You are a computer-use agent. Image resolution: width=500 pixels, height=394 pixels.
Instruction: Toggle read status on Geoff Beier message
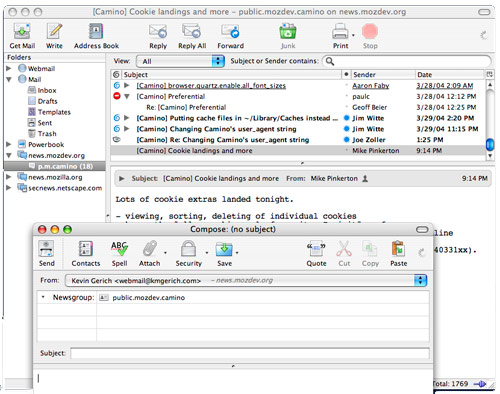pyautogui.click(x=347, y=107)
